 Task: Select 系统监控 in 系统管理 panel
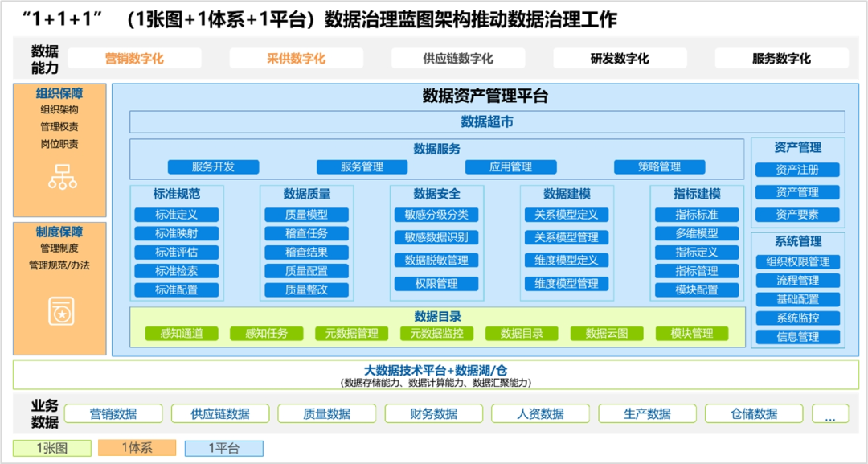(797, 318)
